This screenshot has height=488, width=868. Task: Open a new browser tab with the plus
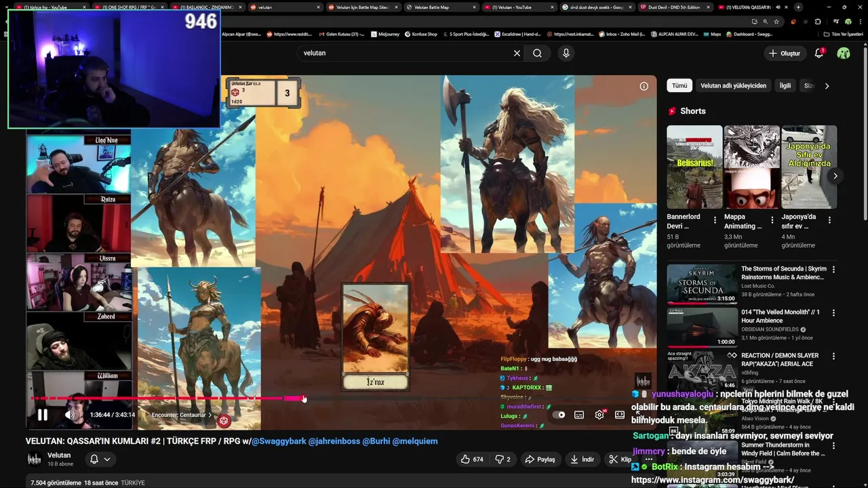[798, 7]
